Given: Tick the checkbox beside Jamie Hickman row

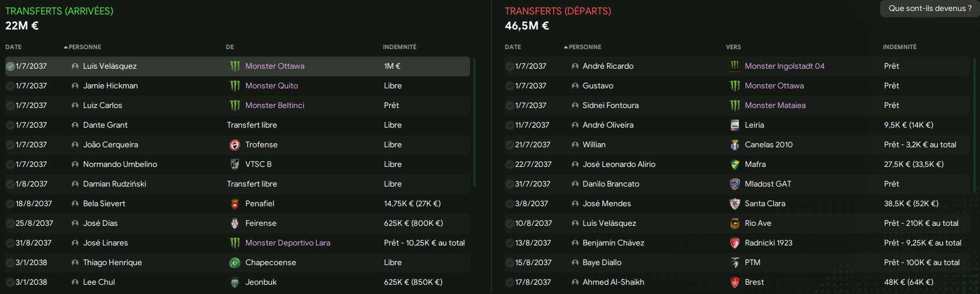Looking at the screenshot, I should coord(10,86).
